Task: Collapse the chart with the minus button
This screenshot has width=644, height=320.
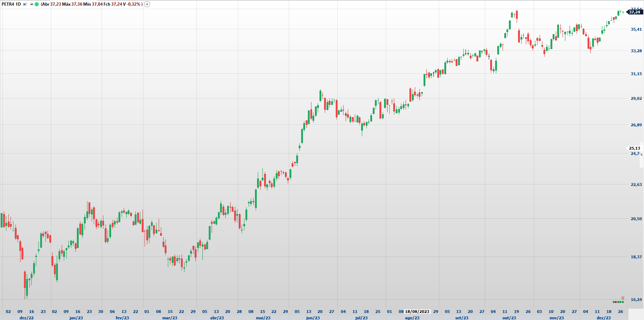Action: [x=31, y=4]
